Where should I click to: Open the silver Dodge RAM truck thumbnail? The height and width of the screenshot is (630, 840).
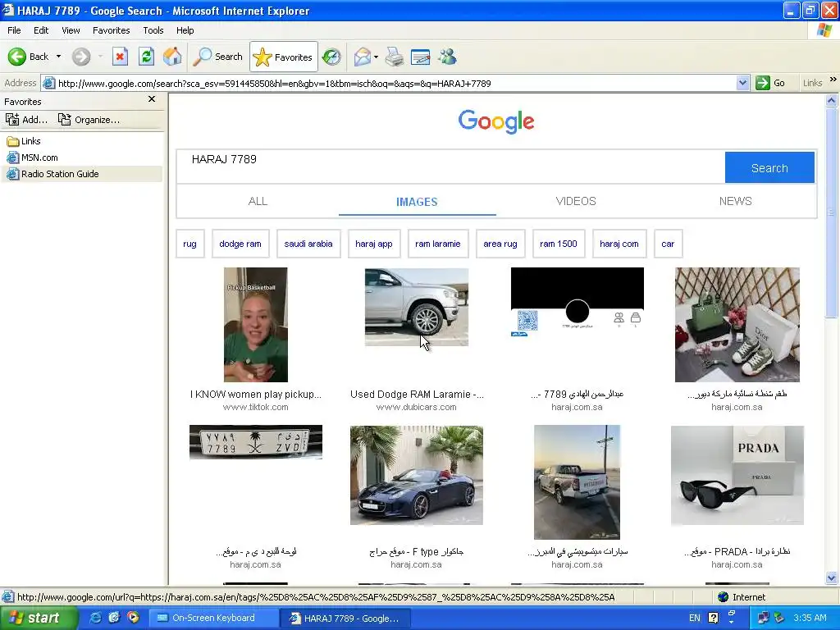click(x=416, y=307)
